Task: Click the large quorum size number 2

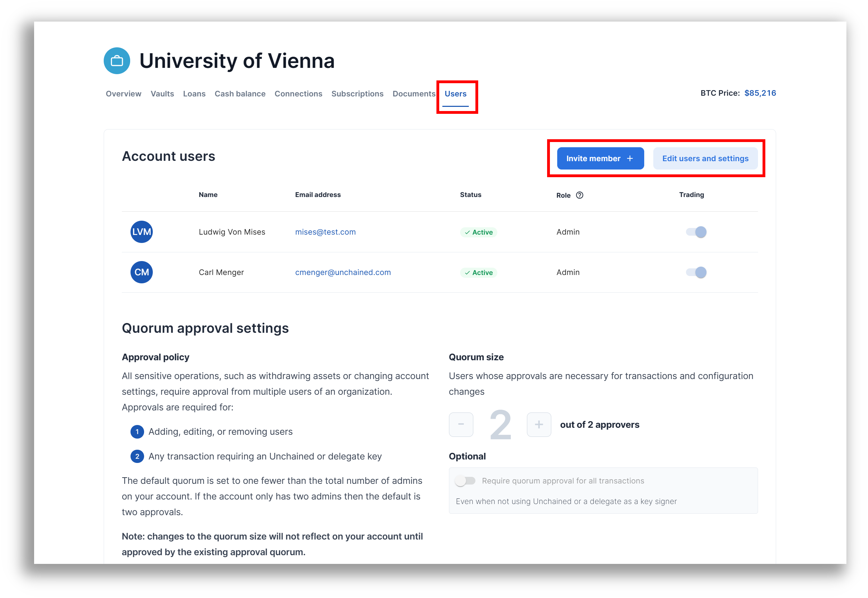Action: pyautogui.click(x=500, y=425)
